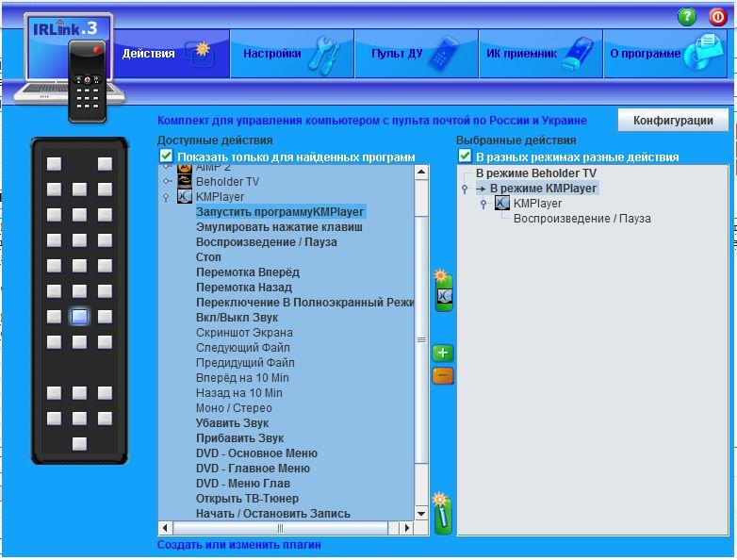Select Предидущий Файл action
Viewport: 737px width, 560px height.
(x=245, y=363)
